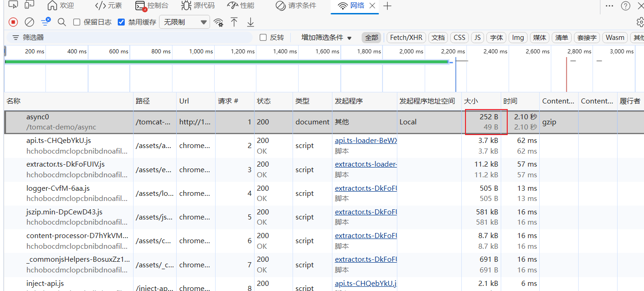This screenshot has height=291, width=644.
Task: Open initiator link in logger-CvfM-6aa.js row
Action: tap(366, 188)
